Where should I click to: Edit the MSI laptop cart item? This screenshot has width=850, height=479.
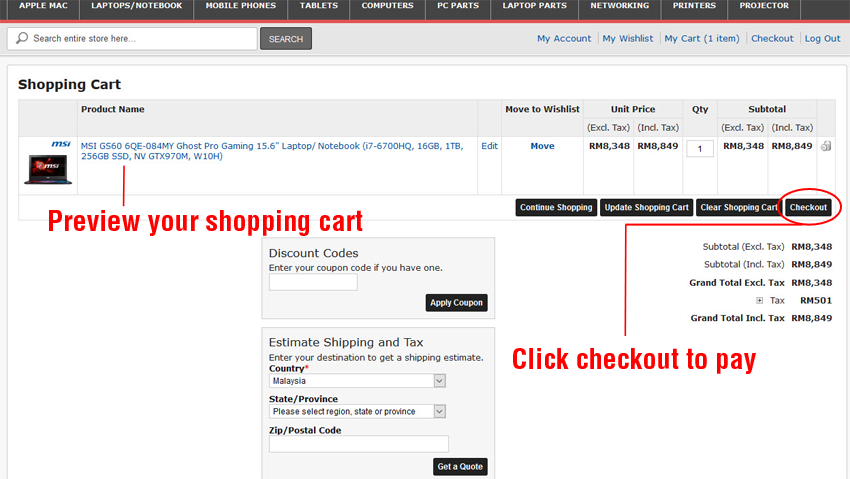(x=490, y=146)
